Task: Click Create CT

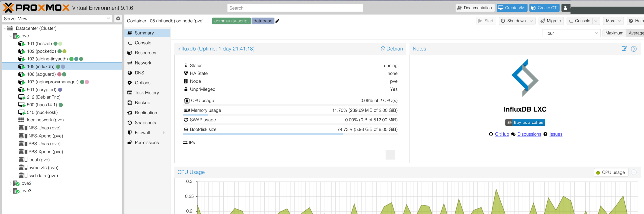Action: coord(544,8)
